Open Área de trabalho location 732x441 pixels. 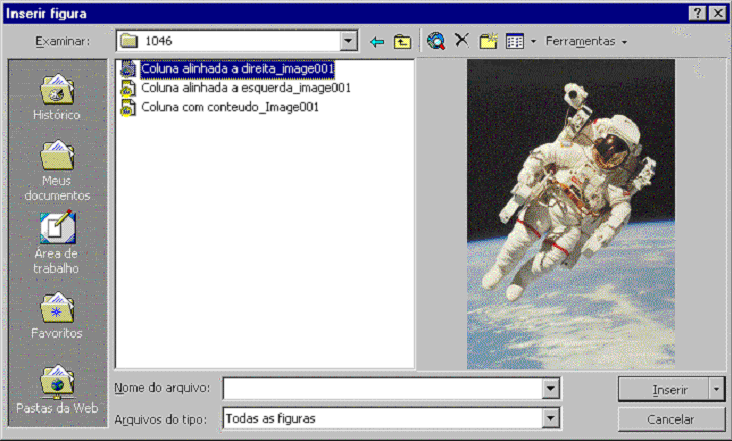(x=57, y=243)
